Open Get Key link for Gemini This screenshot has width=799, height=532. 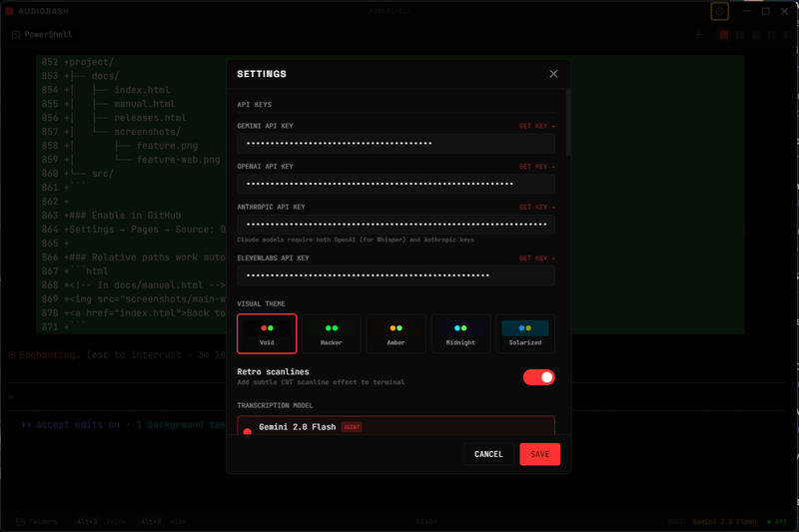pyautogui.click(x=537, y=126)
